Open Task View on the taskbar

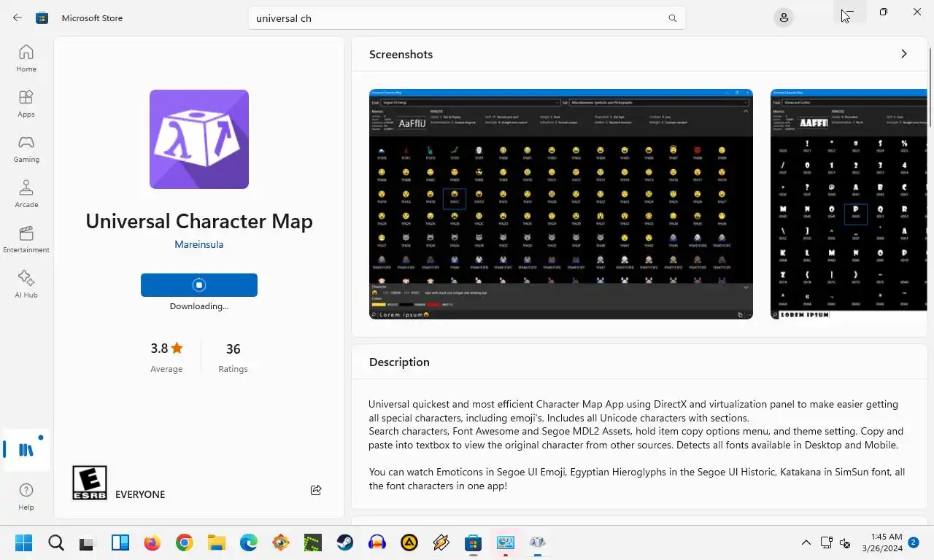88,542
